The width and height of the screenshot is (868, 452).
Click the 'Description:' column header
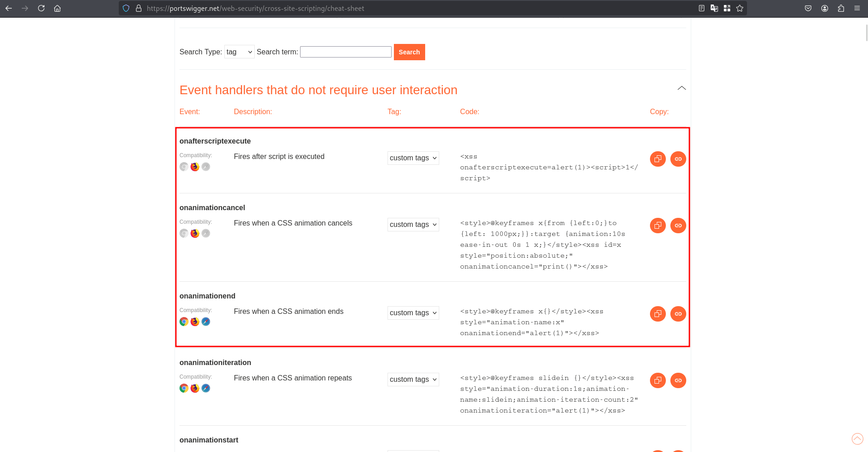coord(253,112)
